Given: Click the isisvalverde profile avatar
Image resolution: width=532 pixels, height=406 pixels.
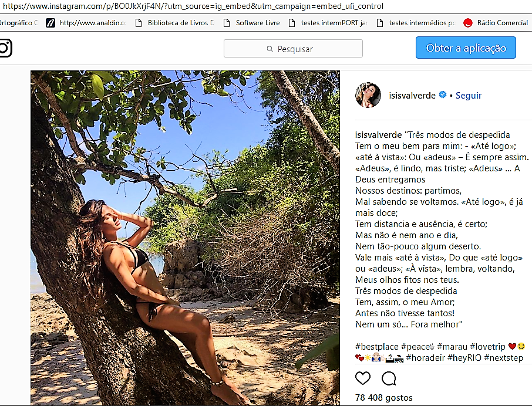Looking at the screenshot, I should point(368,95).
